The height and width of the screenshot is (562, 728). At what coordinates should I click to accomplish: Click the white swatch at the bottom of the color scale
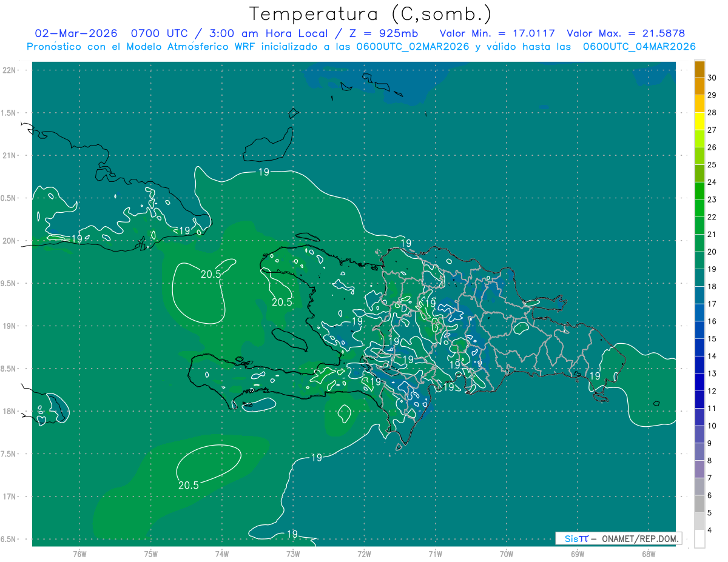tap(699, 539)
